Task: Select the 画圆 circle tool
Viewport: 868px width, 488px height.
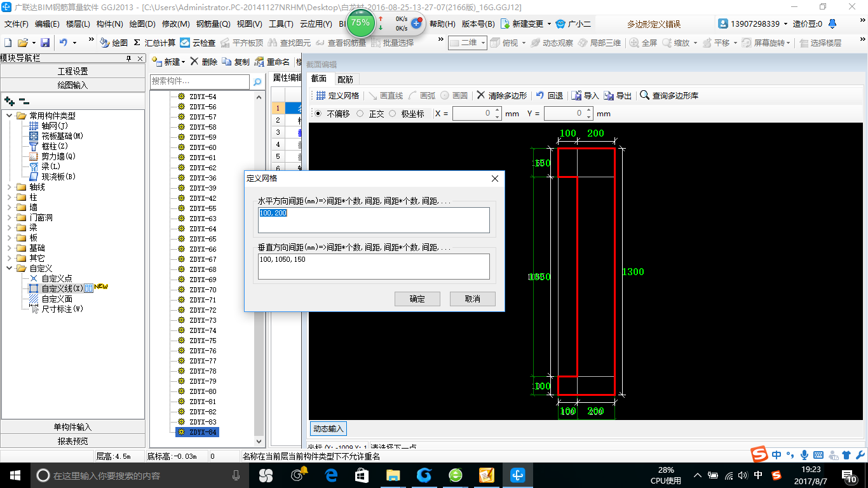Action: [x=454, y=95]
